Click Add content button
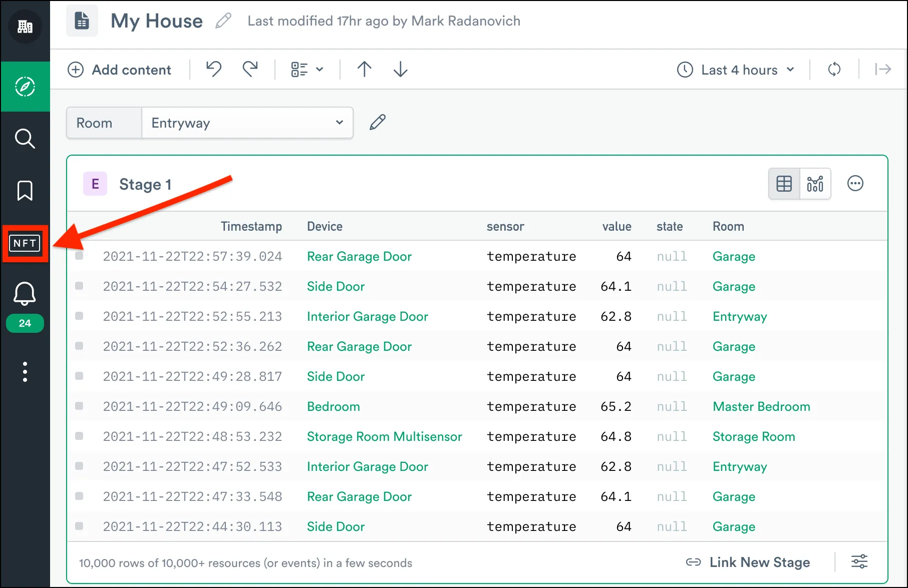908x588 pixels. coord(119,70)
